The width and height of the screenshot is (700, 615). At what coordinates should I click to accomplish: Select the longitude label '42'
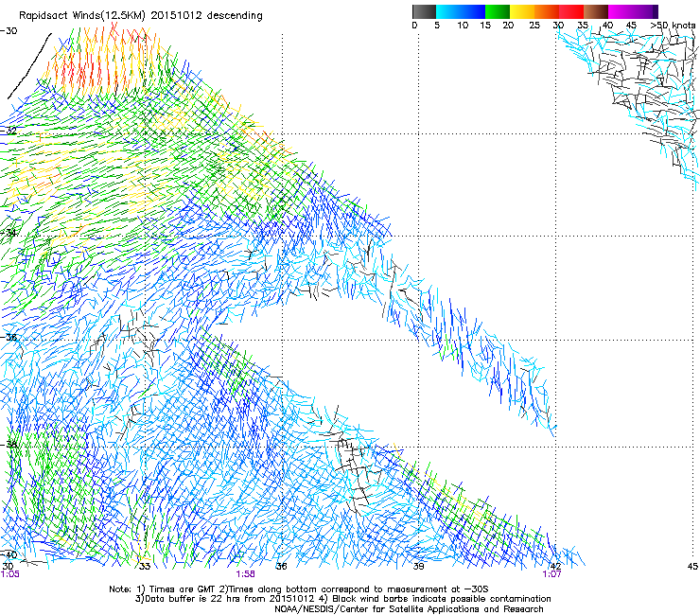click(x=555, y=567)
